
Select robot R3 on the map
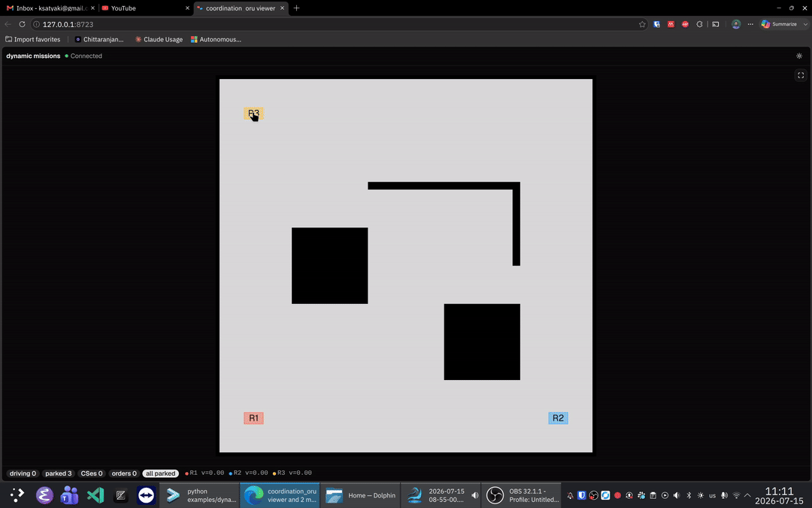pyautogui.click(x=254, y=114)
